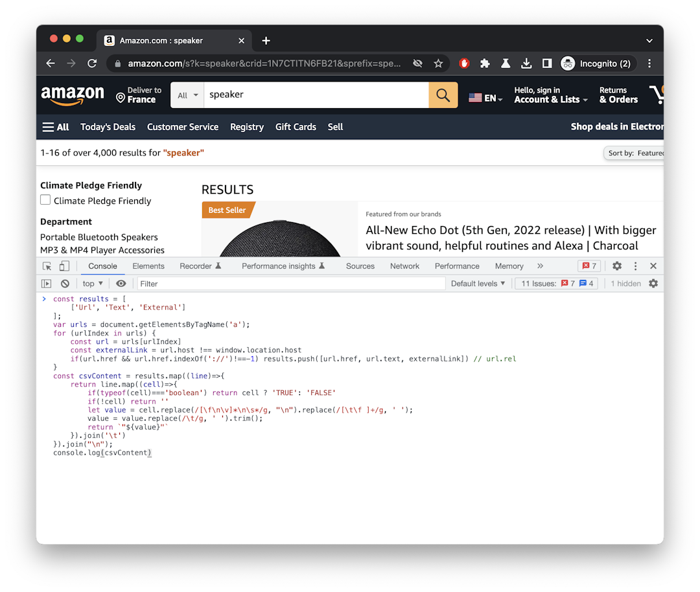Toggle the issues counter showing 11 Issues
Image resolution: width=700 pixels, height=592 pixels.
[556, 283]
